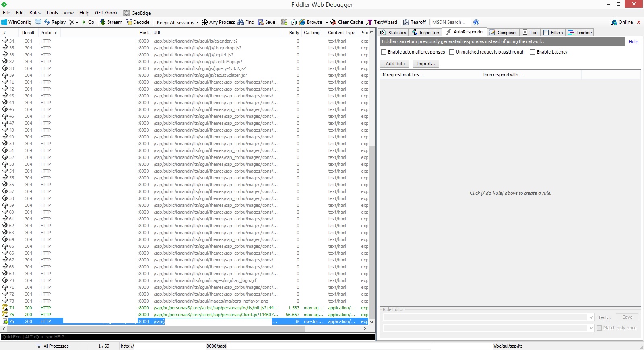Open the TextWizard tool
Image resolution: width=644 pixels, height=350 pixels.
(x=382, y=22)
